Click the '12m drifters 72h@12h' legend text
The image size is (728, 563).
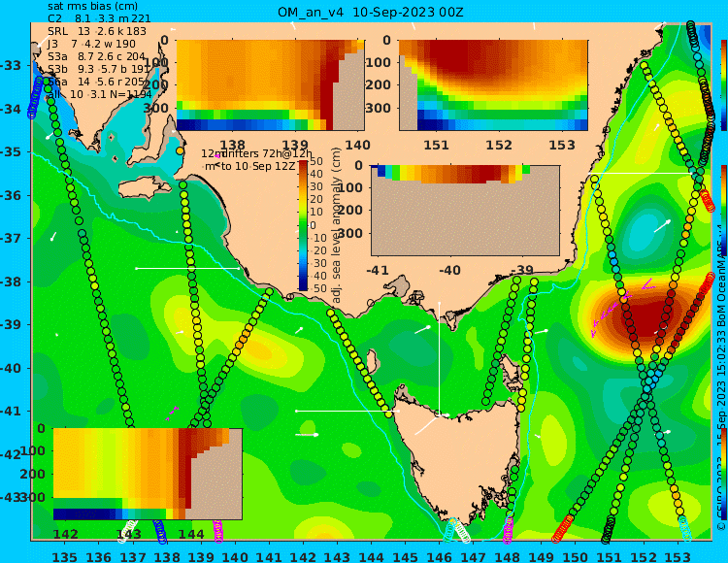pos(257,153)
